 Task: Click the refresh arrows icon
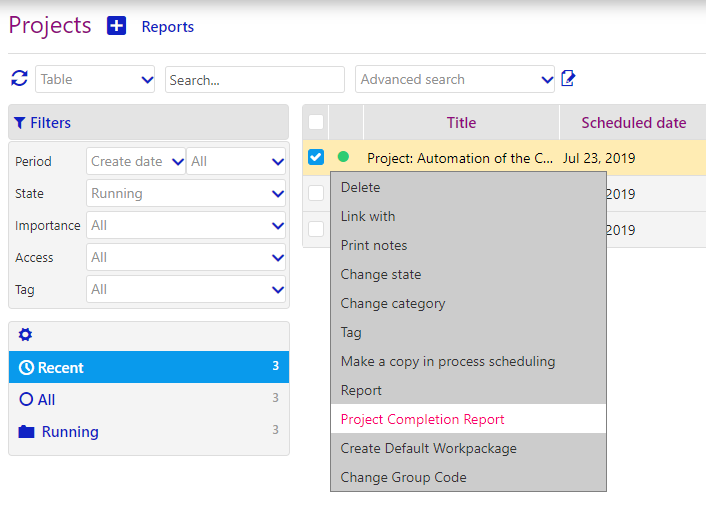pyautogui.click(x=19, y=78)
